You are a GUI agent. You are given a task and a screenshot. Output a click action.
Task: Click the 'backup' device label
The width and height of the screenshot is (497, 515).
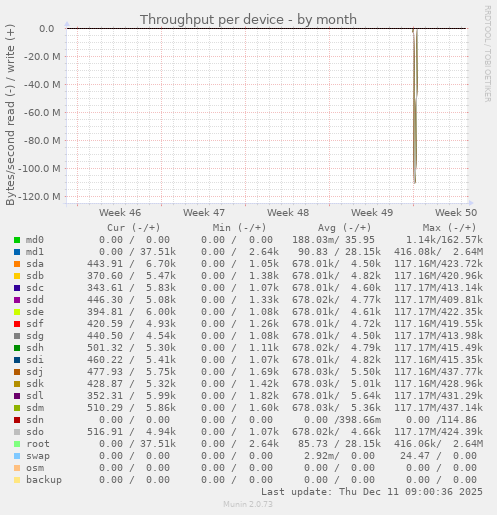pos(44,480)
